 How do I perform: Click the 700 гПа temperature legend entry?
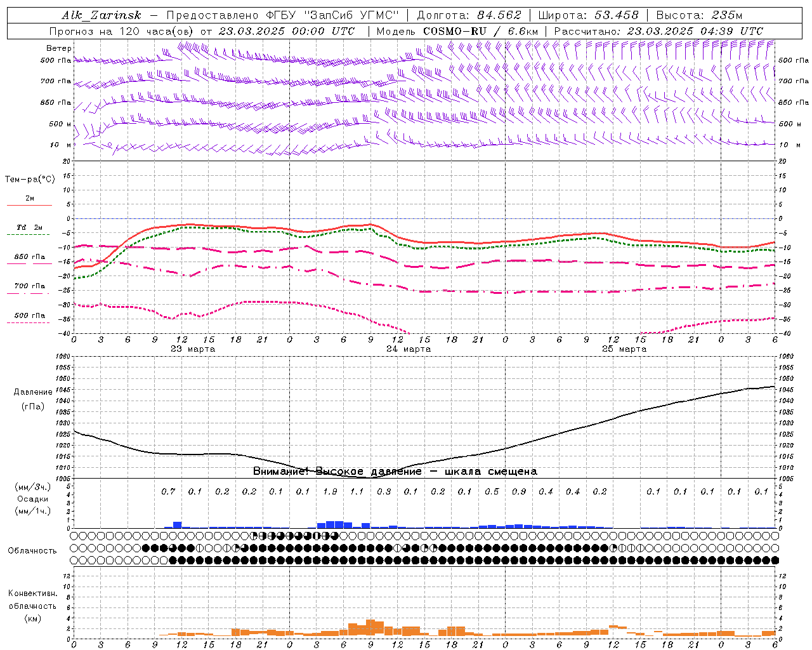tap(29, 286)
